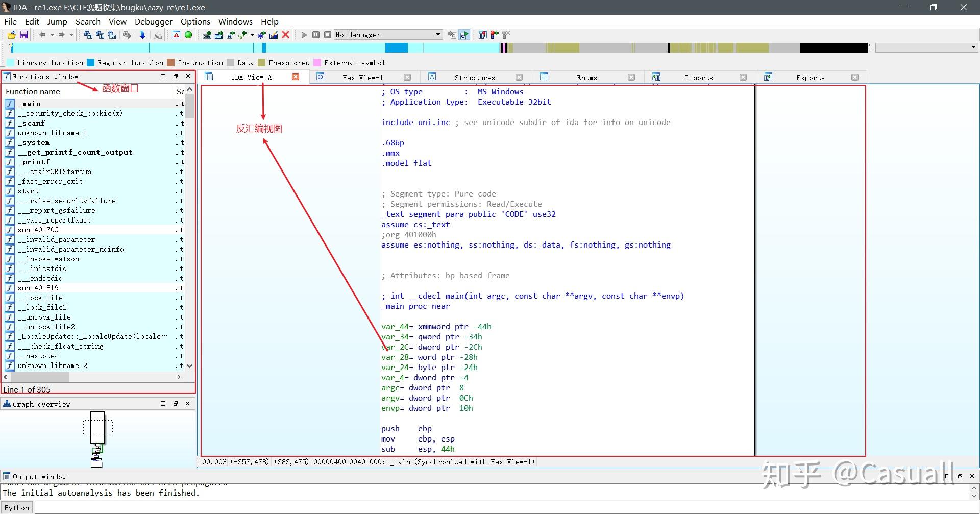This screenshot has height=514, width=980.
Task: Select ___check_float_string in the functions list
Action: [x=94, y=346]
